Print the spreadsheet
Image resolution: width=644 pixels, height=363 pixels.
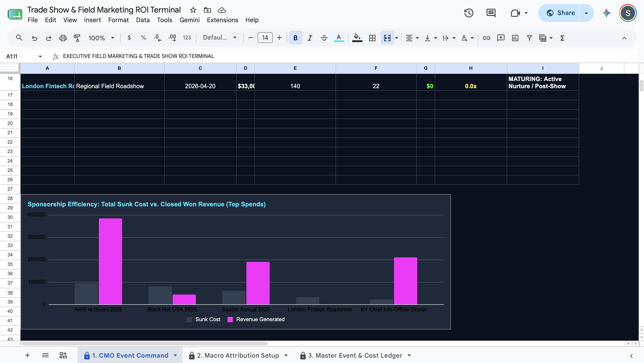(x=63, y=38)
